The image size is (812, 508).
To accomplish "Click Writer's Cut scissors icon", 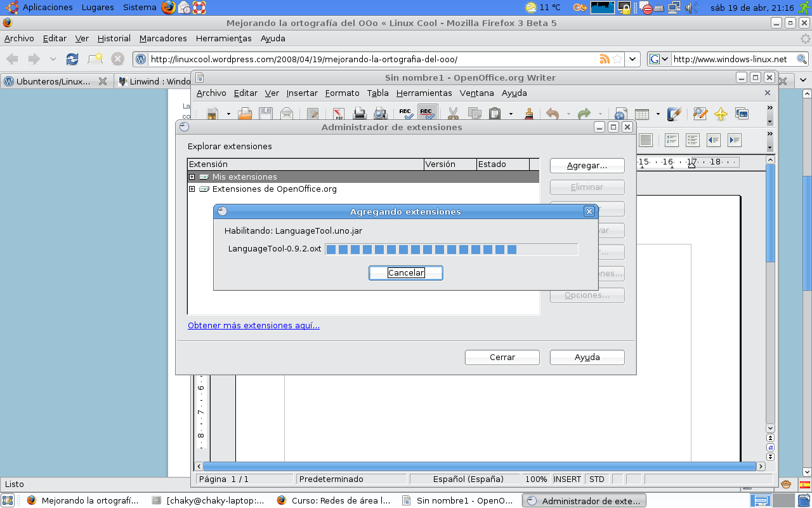I will click(x=453, y=114).
